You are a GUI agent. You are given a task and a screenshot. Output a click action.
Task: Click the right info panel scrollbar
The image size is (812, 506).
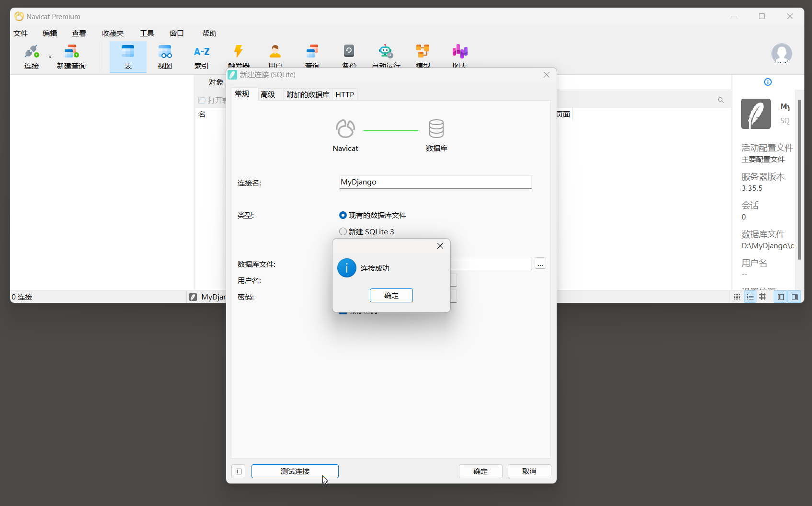point(799,180)
